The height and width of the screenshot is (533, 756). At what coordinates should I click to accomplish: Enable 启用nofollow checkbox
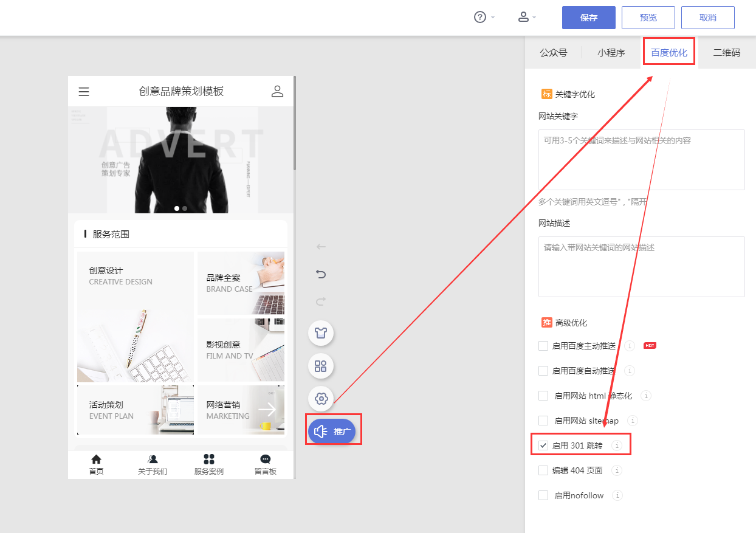543,495
